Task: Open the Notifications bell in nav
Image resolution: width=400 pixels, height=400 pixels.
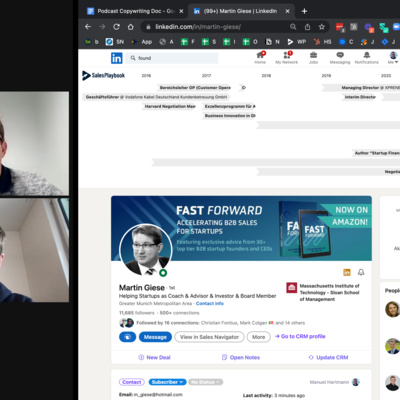Action: pyautogui.click(x=367, y=57)
